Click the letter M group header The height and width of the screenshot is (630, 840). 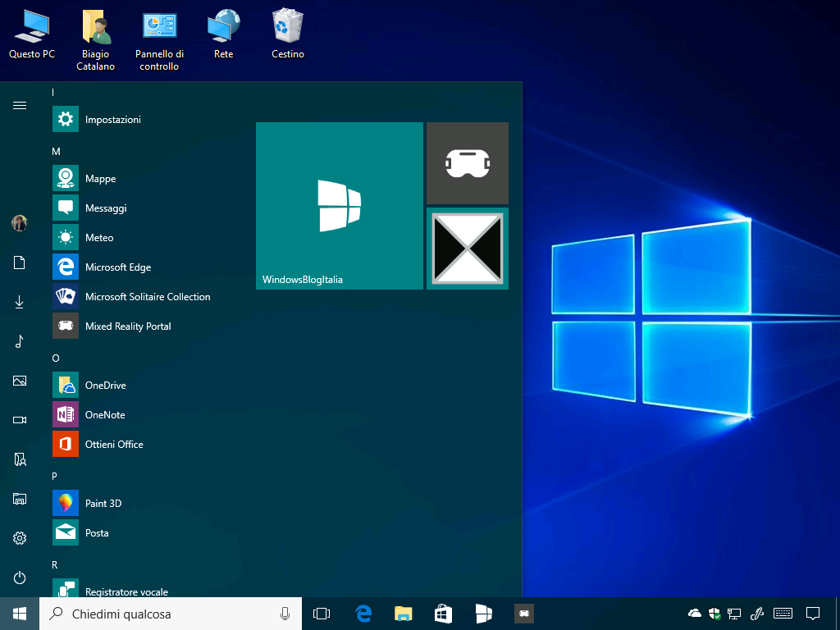pos(56,152)
